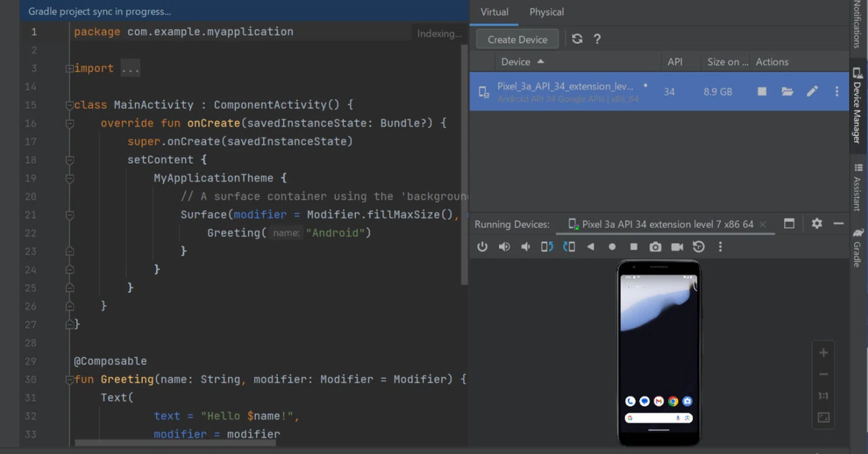The width and height of the screenshot is (868, 454).
Task: Click the emulator Back navigation triangle
Action: (x=591, y=247)
